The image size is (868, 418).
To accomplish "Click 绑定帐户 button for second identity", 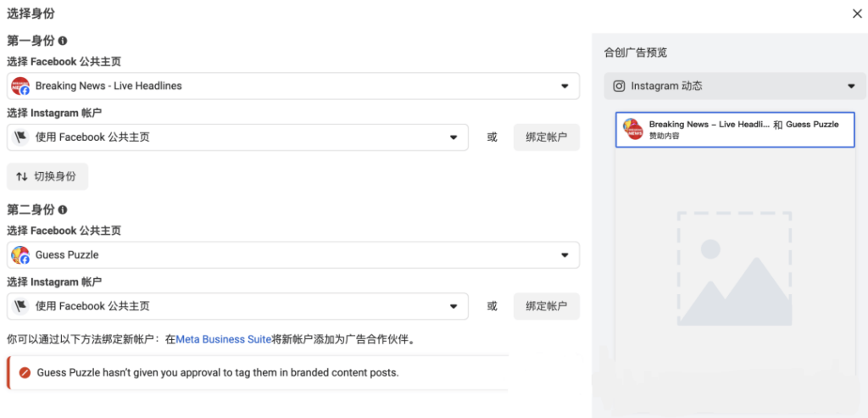I will [x=547, y=305].
